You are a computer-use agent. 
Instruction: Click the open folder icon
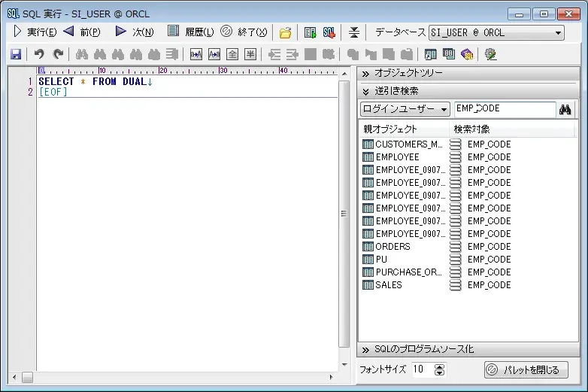click(x=286, y=32)
